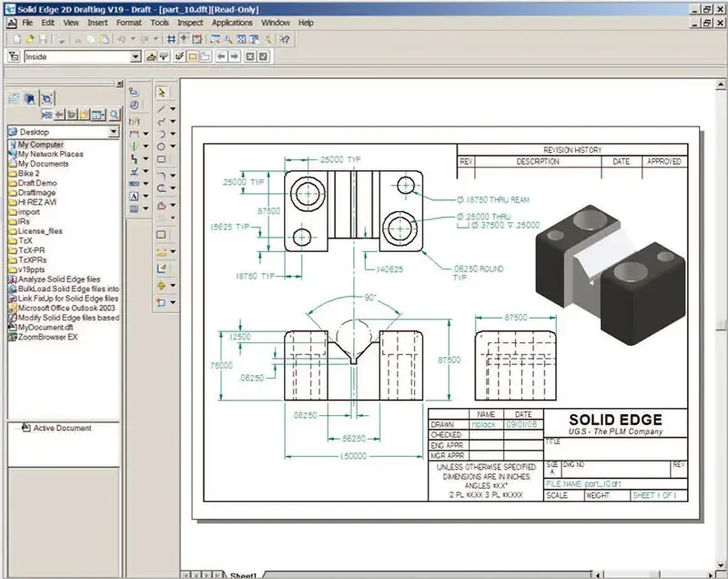
Task: Click the isometric 3D block view
Action: click(x=611, y=275)
